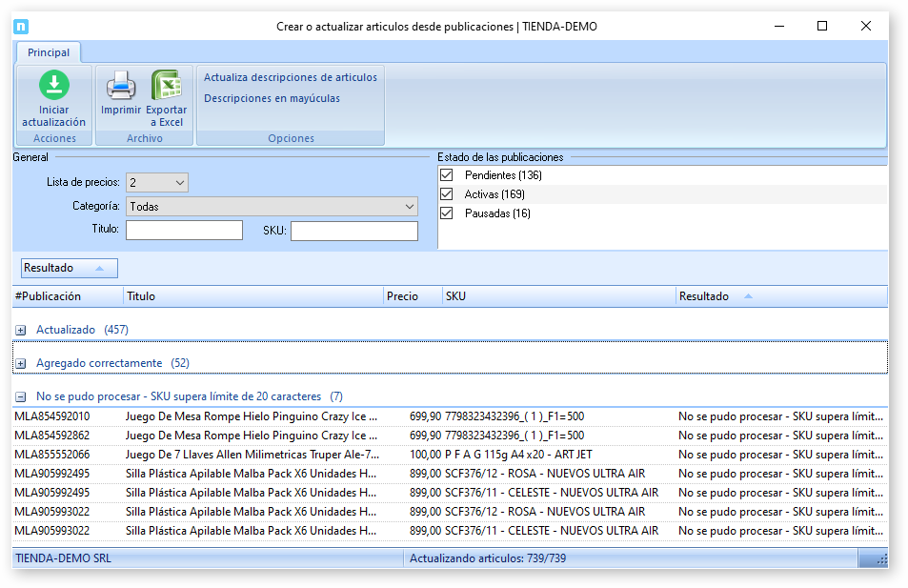This screenshot has height=588, width=908.
Task: Expand the Actualizado (457) group
Action: click(x=21, y=330)
